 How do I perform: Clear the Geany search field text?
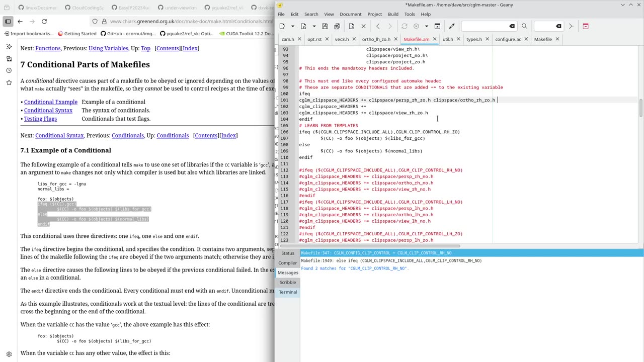click(512, 26)
